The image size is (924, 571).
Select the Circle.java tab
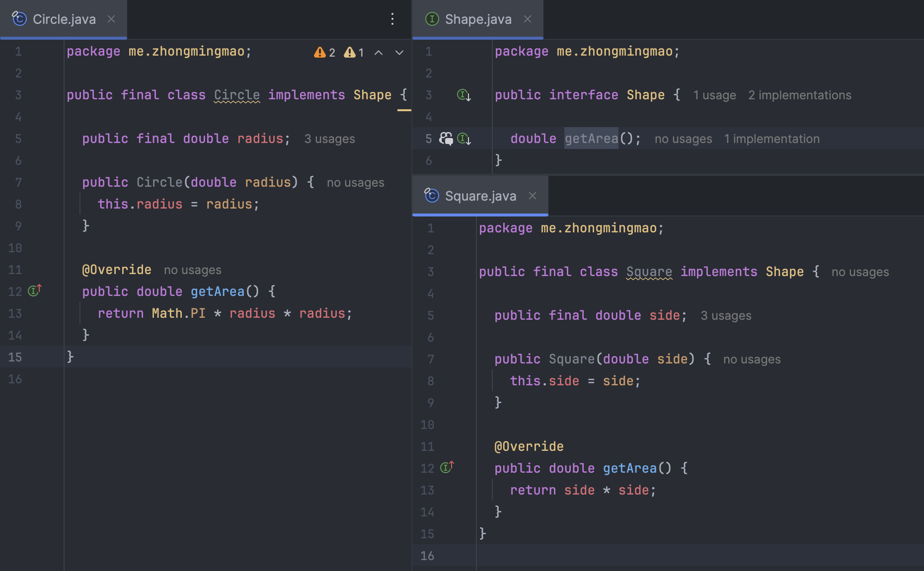pyautogui.click(x=64, y=19)
